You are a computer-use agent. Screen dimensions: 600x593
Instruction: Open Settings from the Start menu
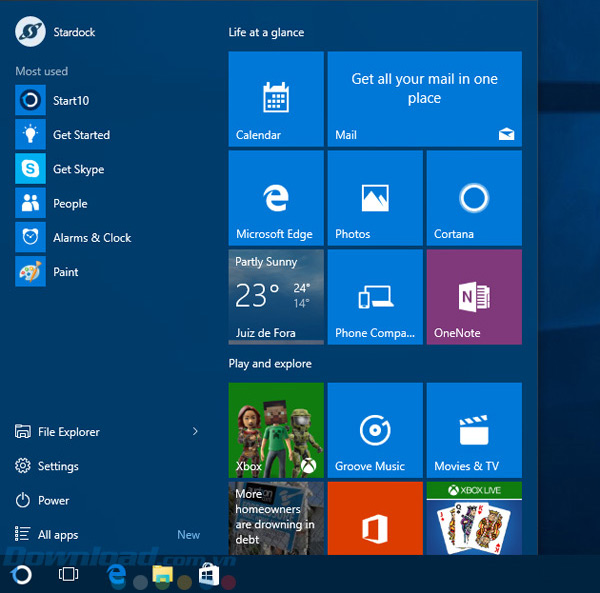[57, 466]
